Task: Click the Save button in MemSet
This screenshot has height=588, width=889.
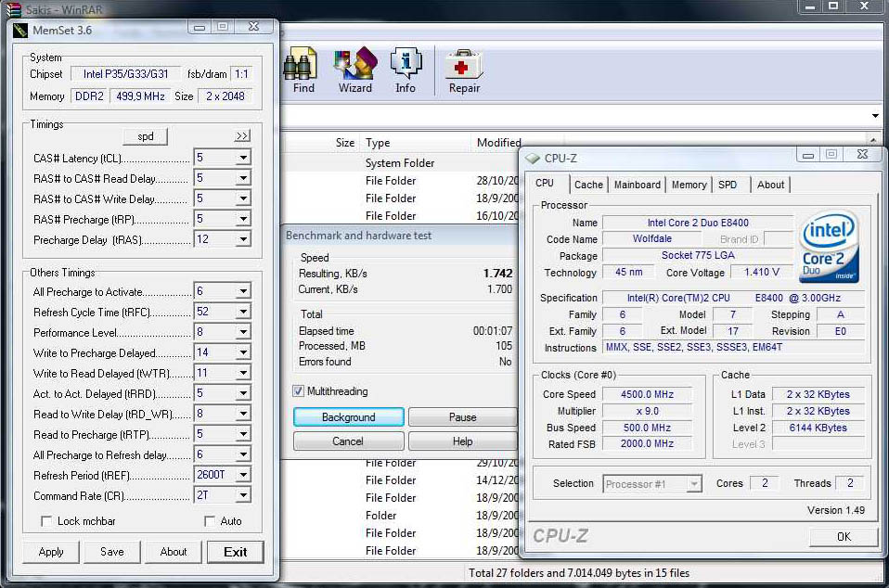Action: (x=111, y=552)
